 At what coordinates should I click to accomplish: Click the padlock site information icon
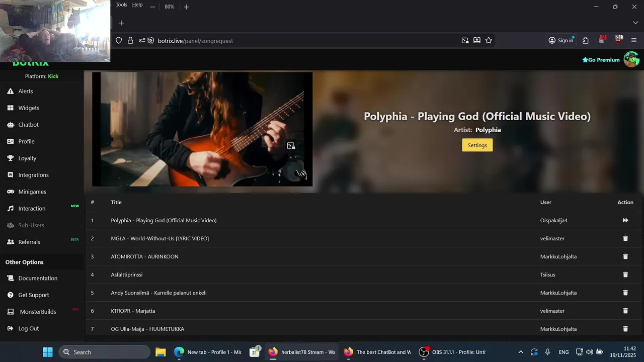[x=130, y=40]
